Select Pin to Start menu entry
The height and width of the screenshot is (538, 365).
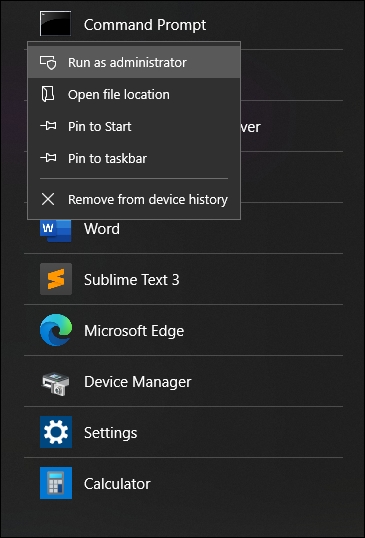[x=134, y=126]
